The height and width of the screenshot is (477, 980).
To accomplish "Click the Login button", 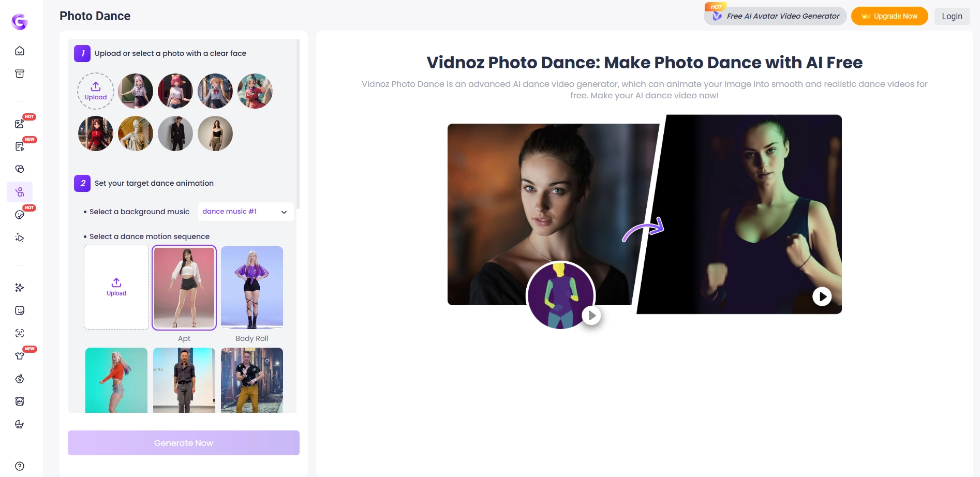I will point(952,16).
